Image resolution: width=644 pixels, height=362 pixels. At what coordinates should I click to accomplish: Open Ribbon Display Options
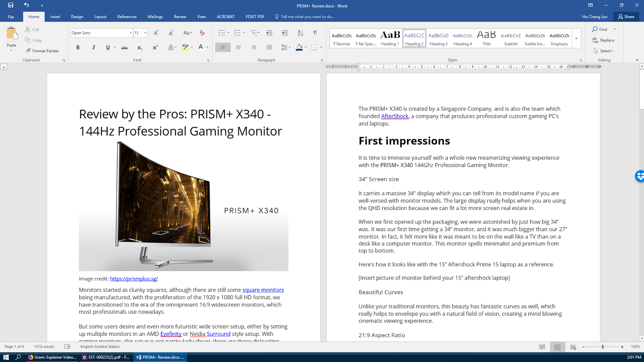point(590,5)
